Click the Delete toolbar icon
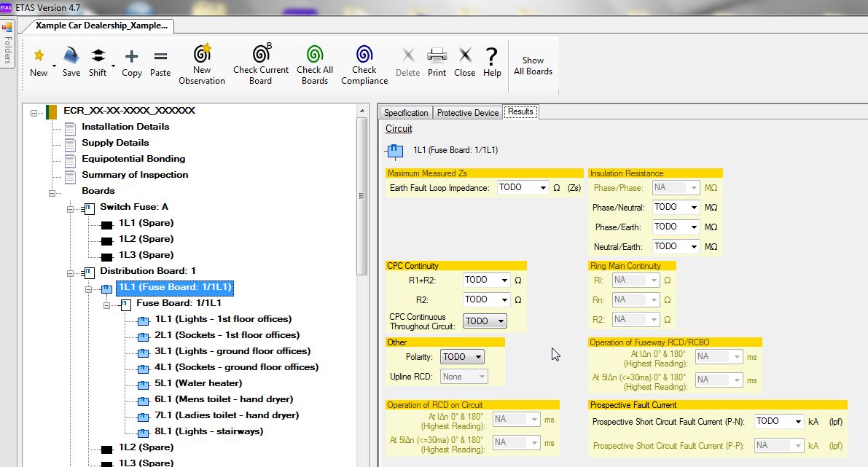Viewport: 868px width, 467px height. (x=408, y=55)
